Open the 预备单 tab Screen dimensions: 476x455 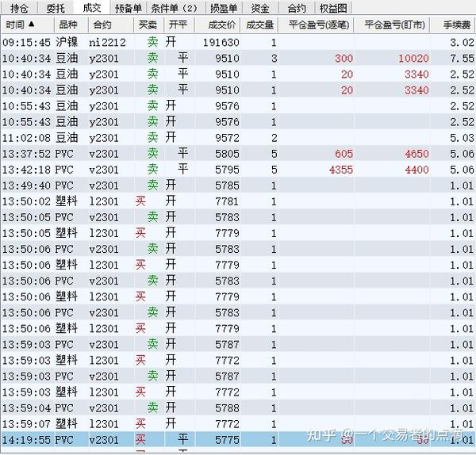[x=129, y=7]
